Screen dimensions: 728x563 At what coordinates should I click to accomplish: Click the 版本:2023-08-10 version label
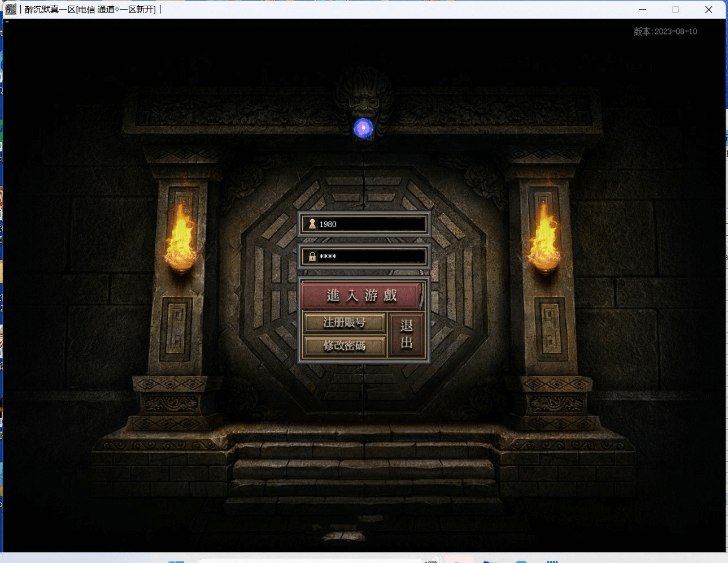665,32
